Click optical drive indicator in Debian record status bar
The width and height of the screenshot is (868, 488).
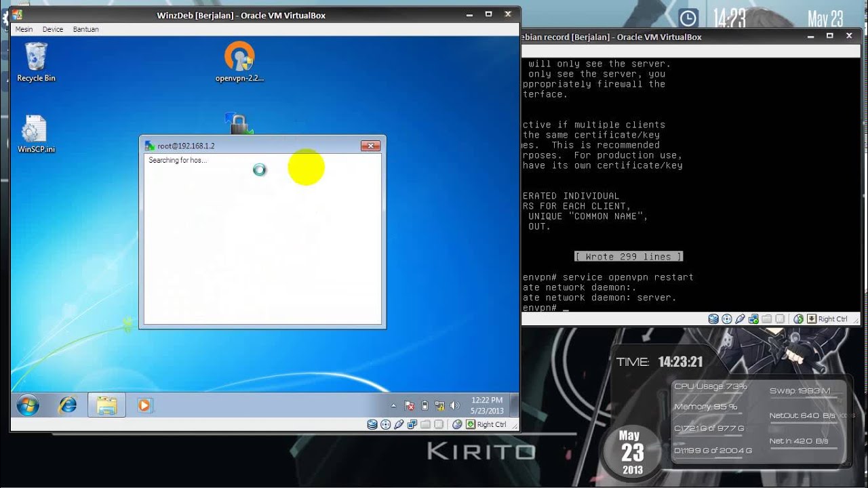click(x=727, y=319)
